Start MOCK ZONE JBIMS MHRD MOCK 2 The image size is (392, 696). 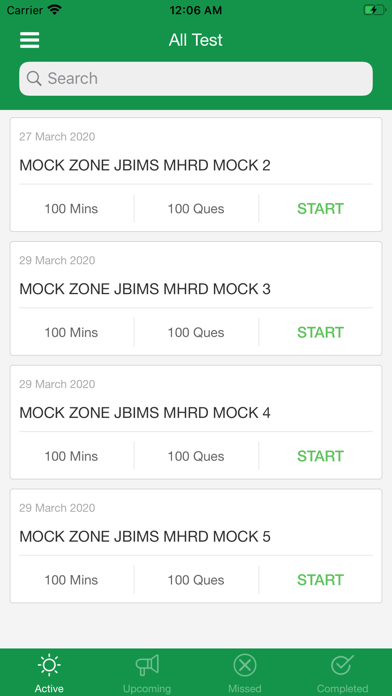point(320,209)
